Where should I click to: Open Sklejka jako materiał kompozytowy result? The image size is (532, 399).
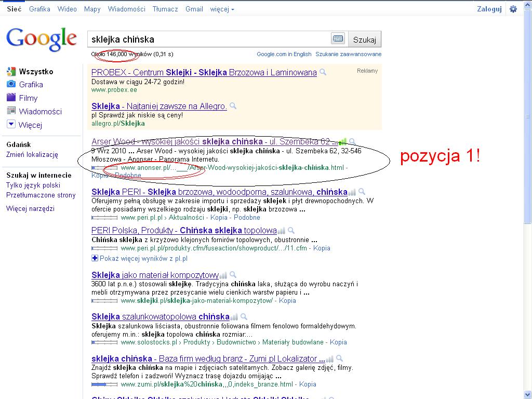[155, 275]
